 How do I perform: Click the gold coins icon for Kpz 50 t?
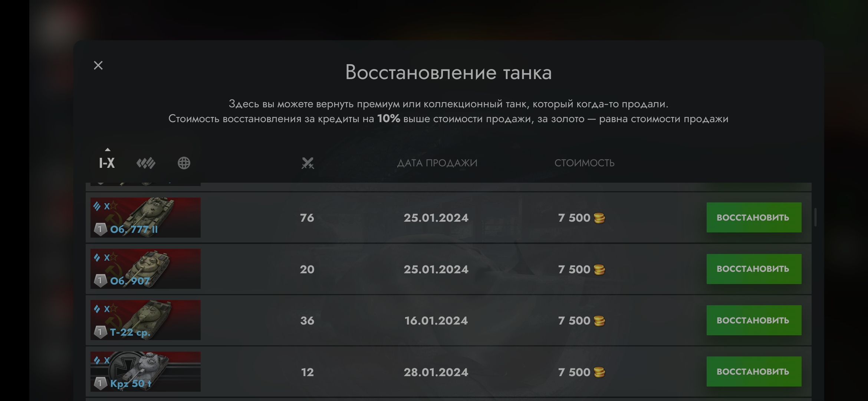599,372
